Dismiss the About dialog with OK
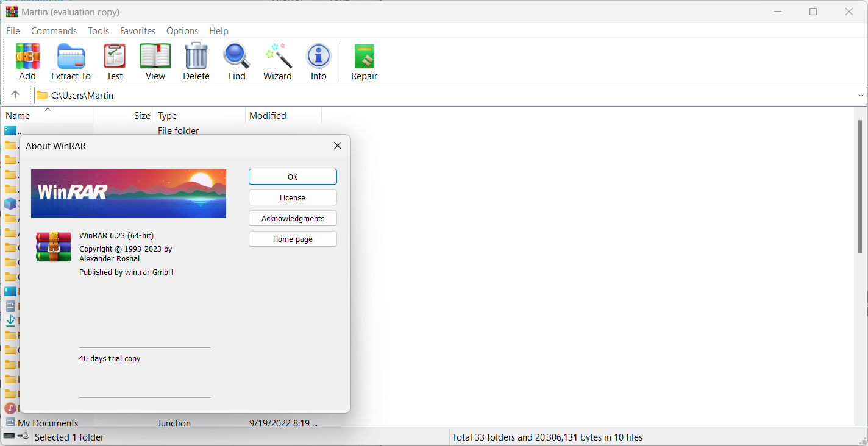This screenshot has width=868, height=446. (x=293, y=176)
